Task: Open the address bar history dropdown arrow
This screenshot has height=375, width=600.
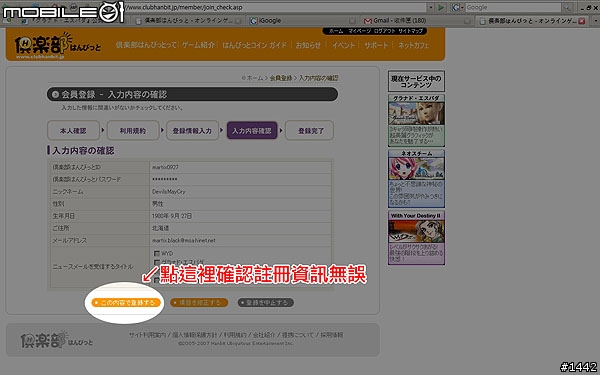Action: 431,7
